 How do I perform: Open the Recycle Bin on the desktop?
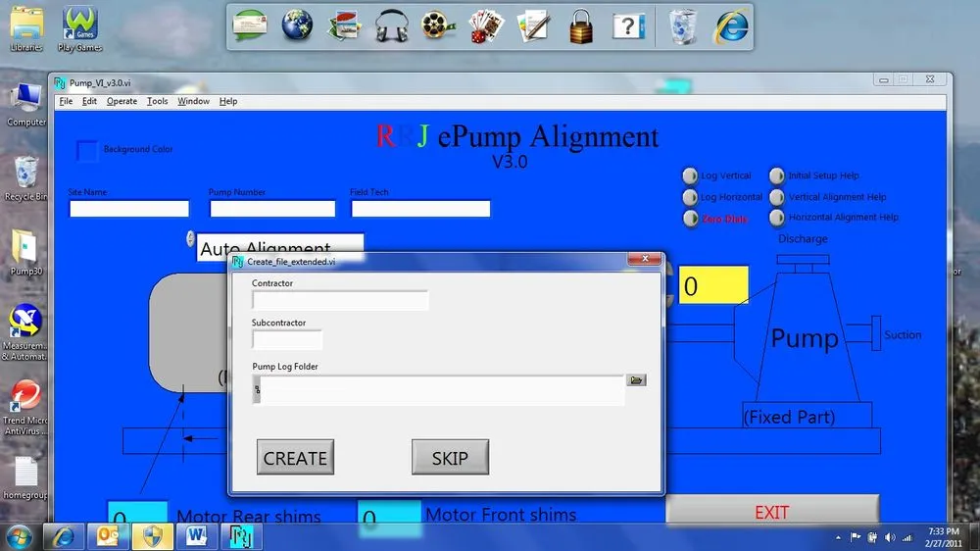(x=25, y=176)
